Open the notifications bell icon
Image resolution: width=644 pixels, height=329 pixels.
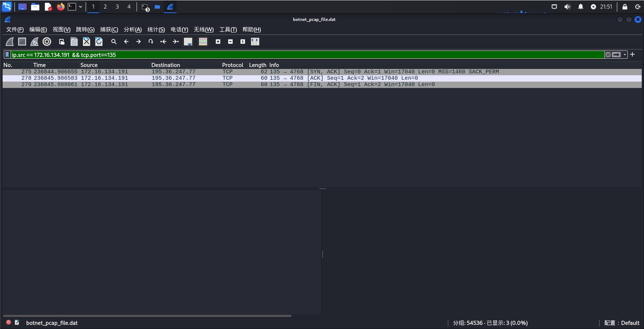[581, 7]
